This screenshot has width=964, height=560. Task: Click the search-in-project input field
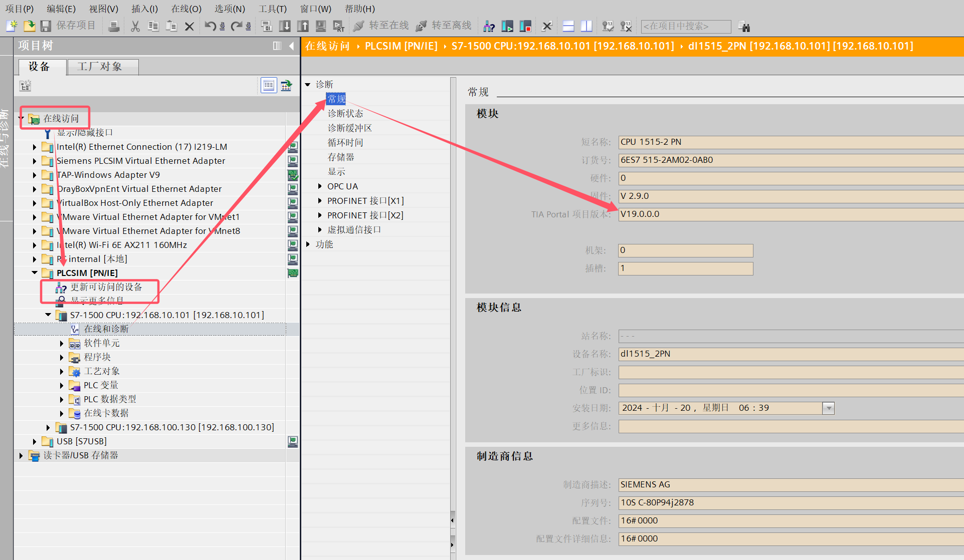click(x=685, y=26)
